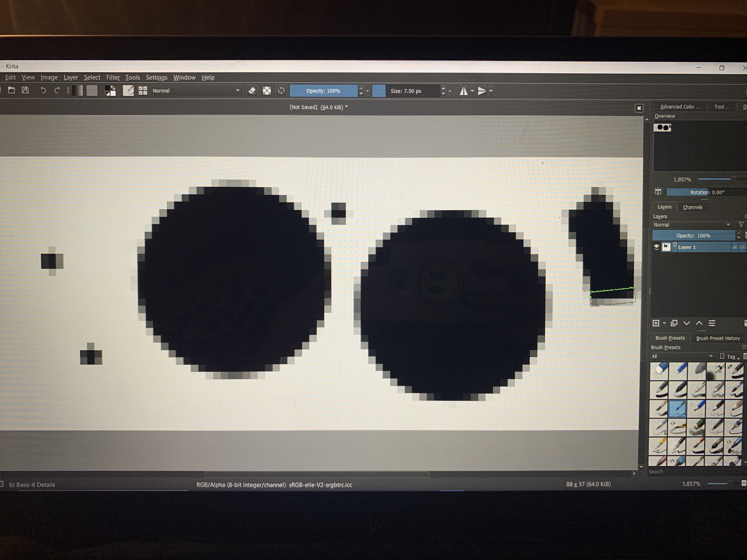Open the Choose brush preset grid

click(143, 91)
